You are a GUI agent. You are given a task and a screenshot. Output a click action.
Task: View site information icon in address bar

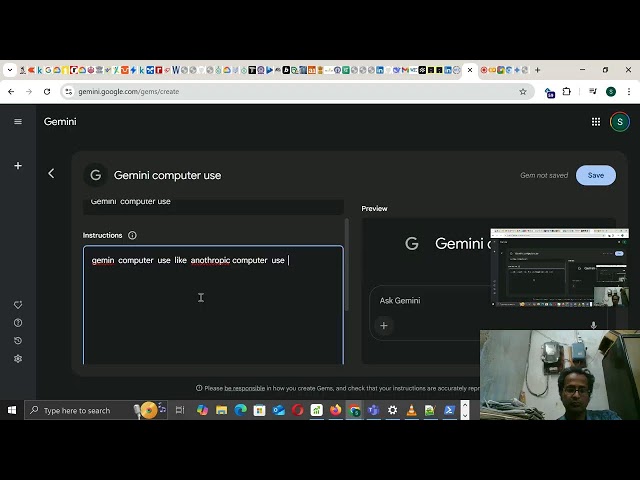pos(69,91)
